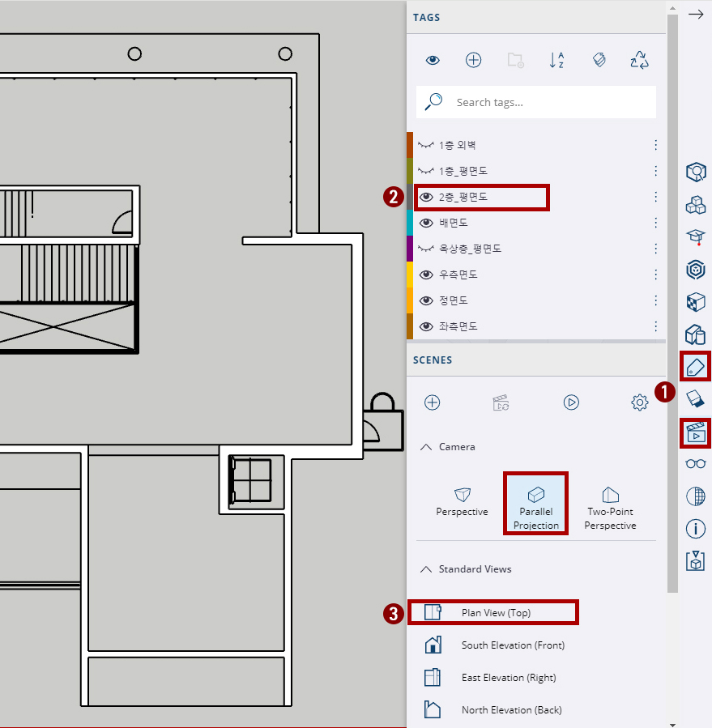Screen dimensions: 712x728
Task: Hide the 좌측면도 tag
Action: coord(426,327)
